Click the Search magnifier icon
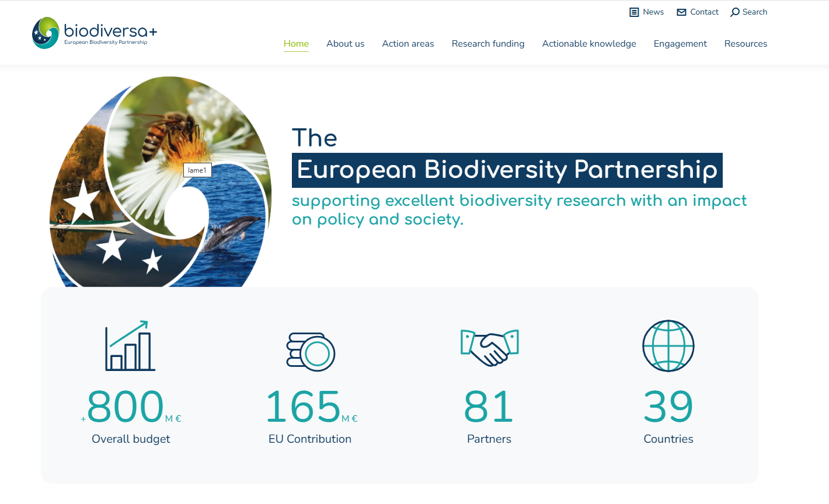This screenshot has width=829, height=504. (735, 12)
